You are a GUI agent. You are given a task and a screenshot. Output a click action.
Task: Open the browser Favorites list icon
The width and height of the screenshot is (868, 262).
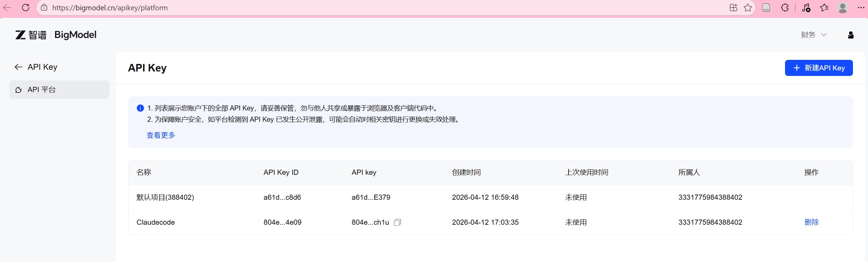[824, 8]
